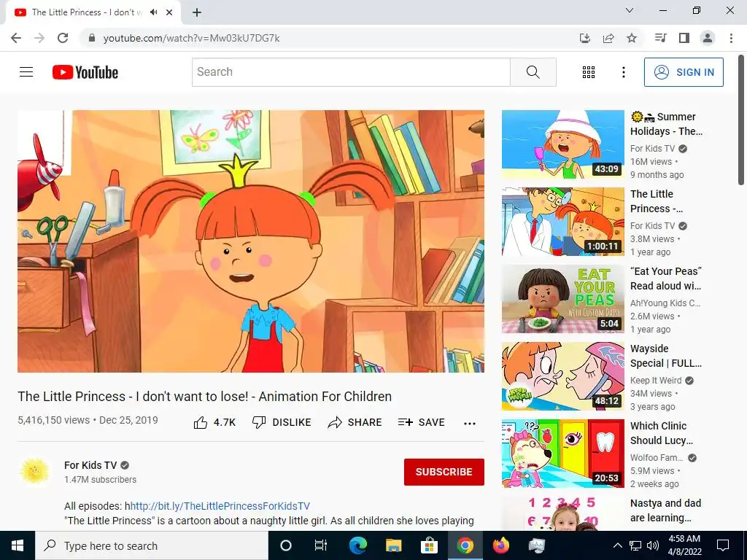747x560 pixels.
Task: Like the video with thumbs up
Action: [214, 422]
